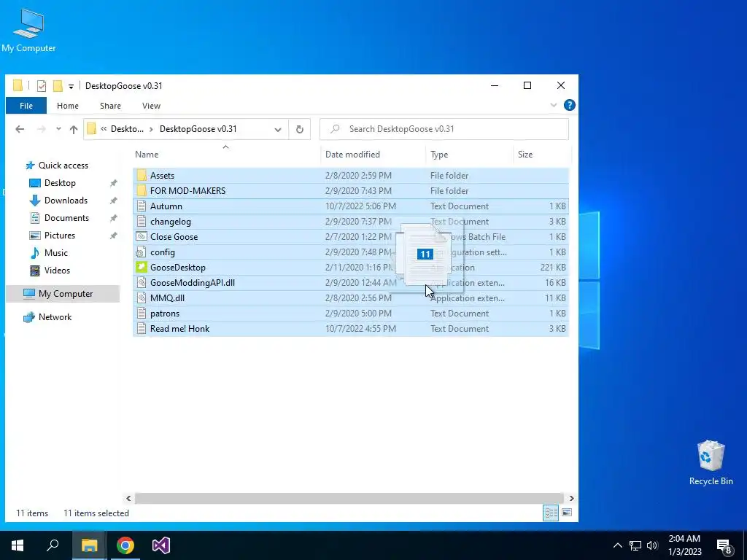Open the File ribbon tab

pyautogui.click(x=26, y=106)
